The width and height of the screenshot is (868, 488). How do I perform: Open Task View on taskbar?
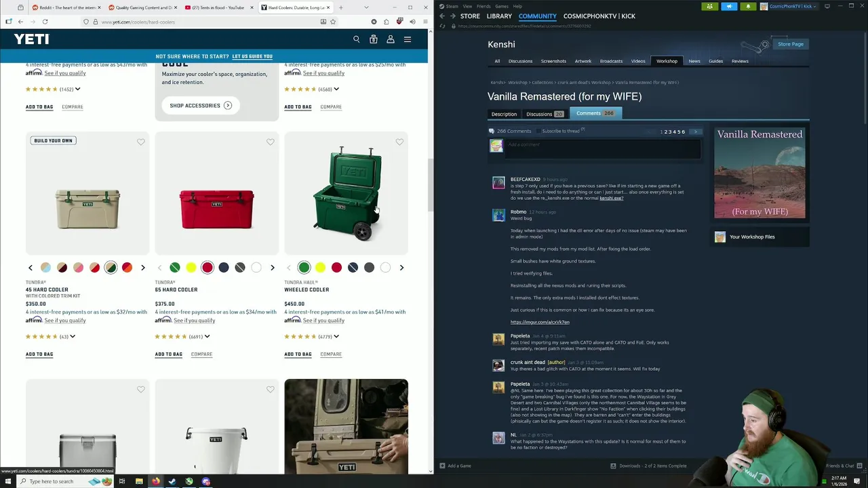pos(122,481)
